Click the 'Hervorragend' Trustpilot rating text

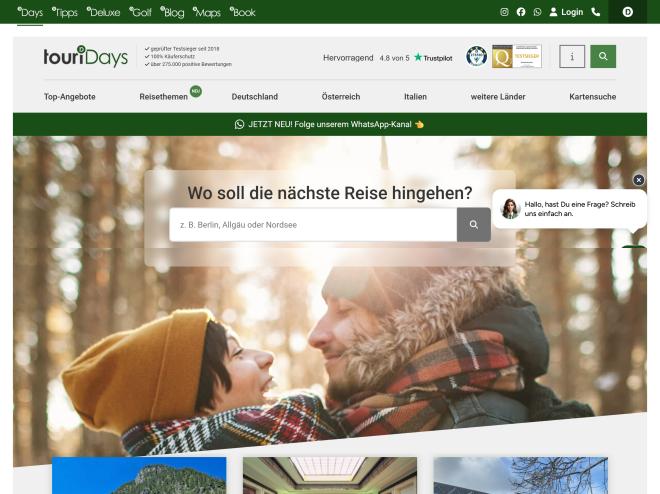pyautogui.click(x=348, y=58)
